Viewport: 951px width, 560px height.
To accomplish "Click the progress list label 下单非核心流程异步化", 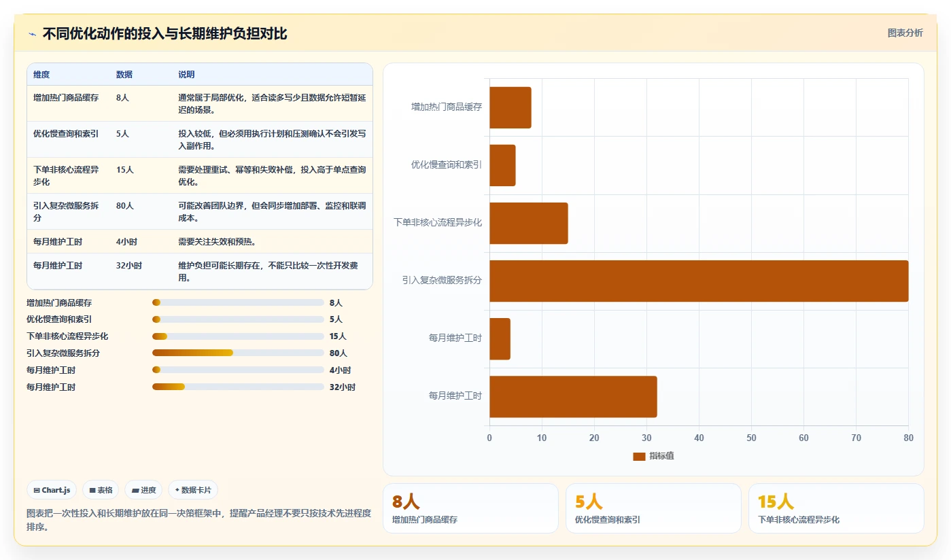I will (x=67, y=336).
